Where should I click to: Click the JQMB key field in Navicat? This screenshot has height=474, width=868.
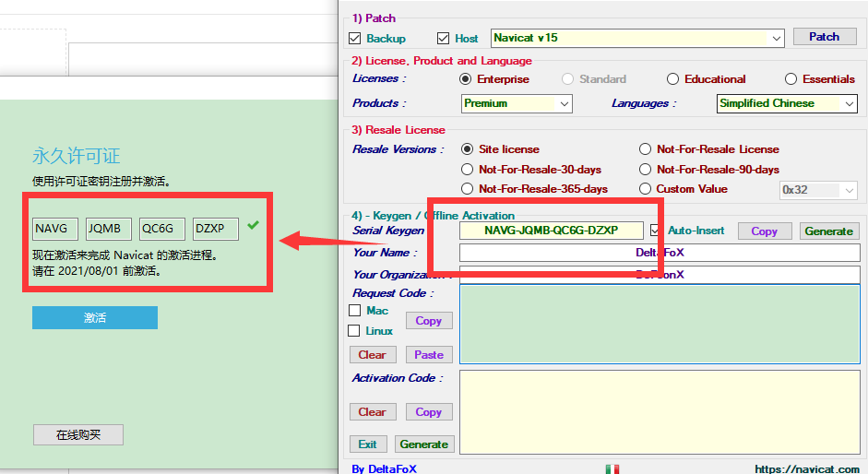109,229
